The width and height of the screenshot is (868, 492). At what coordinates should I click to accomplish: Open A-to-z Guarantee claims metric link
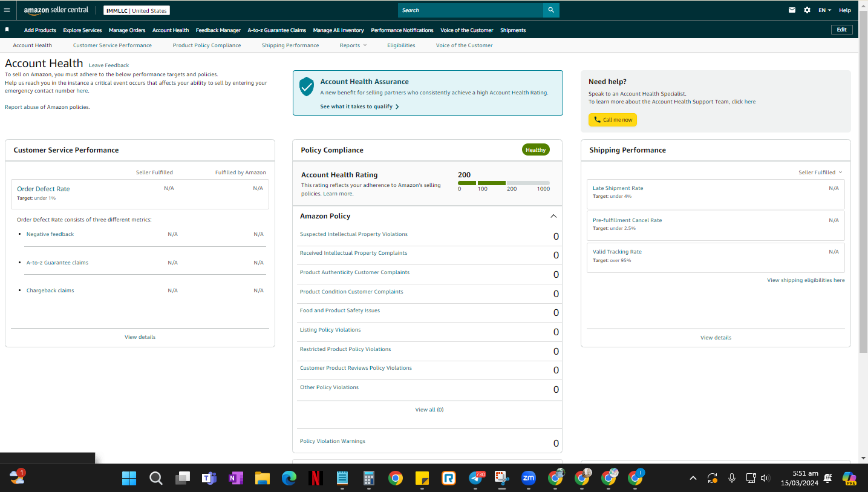57,263
